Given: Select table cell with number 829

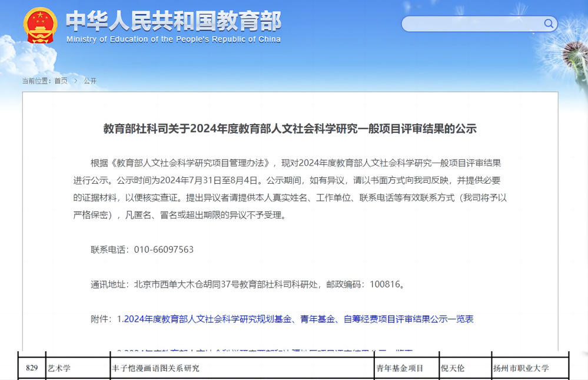Looking at the screenshot, I should point(32,368).
